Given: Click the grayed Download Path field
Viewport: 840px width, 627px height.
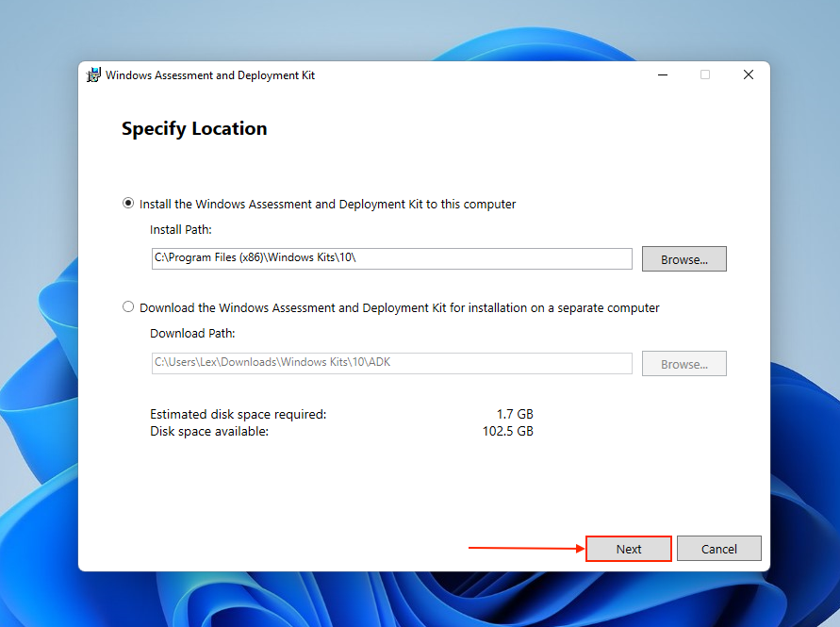Looking at the screenshot, I should pyautogui.click(x=391, y=362).
